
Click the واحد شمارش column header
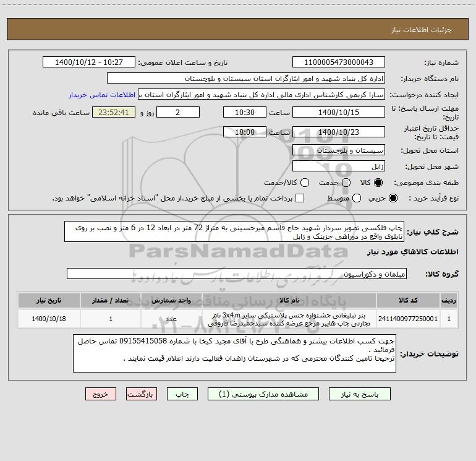point(171,301)
